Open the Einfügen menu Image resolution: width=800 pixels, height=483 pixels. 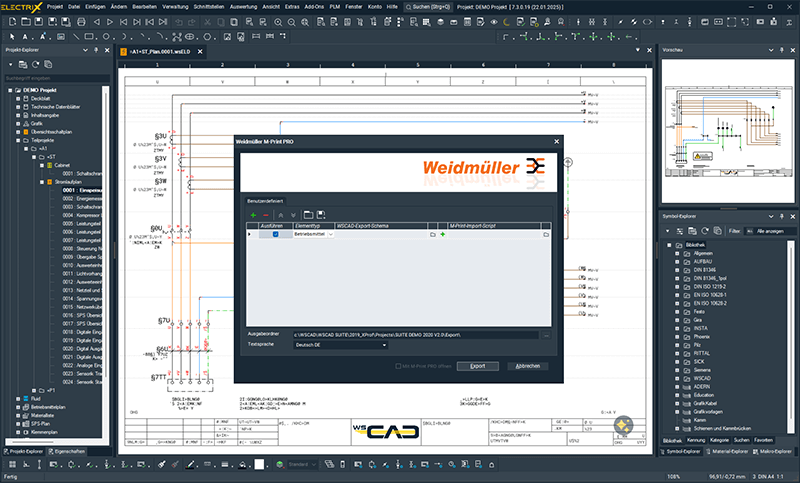tap(95, 7)
